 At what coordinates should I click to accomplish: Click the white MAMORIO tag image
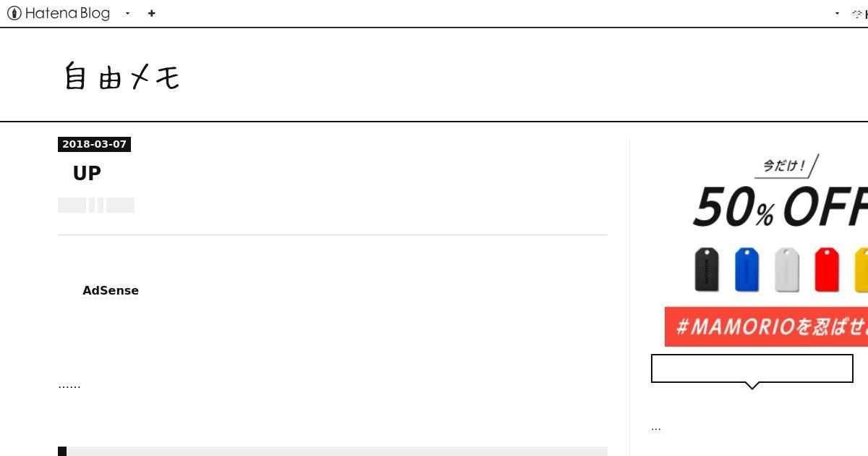tap(786, 269)
